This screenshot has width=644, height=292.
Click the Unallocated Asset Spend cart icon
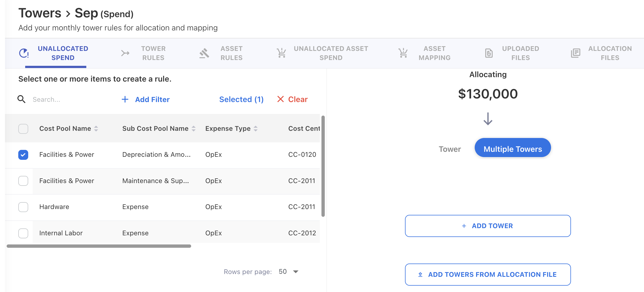tap(281, 53)
